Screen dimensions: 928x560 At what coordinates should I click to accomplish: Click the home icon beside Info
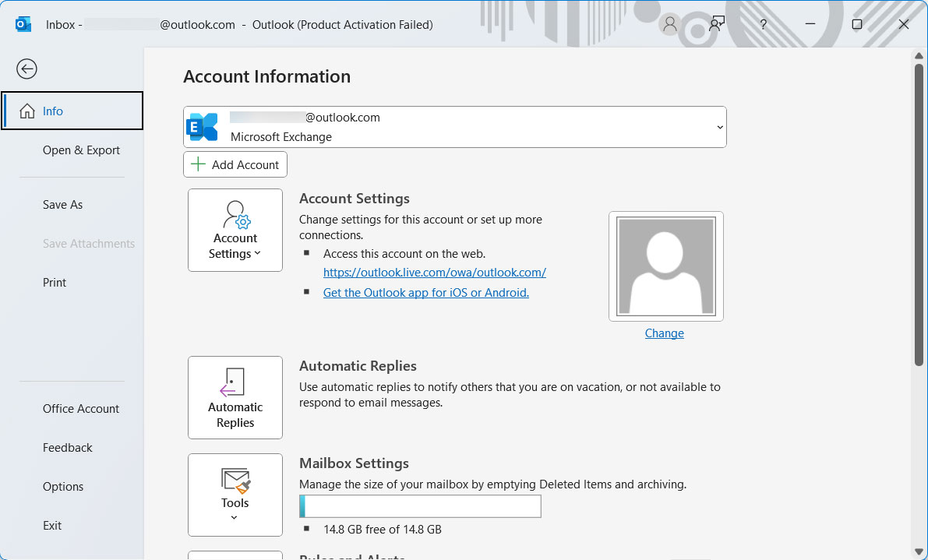coord(26,111)
